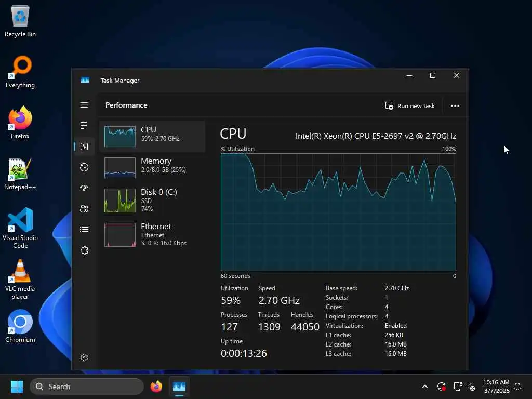Viewport: 532px width, 399px height.
Task: Click the CPU mini graph thumbnail
Action: pyautogui.click(x=120, y=137)
